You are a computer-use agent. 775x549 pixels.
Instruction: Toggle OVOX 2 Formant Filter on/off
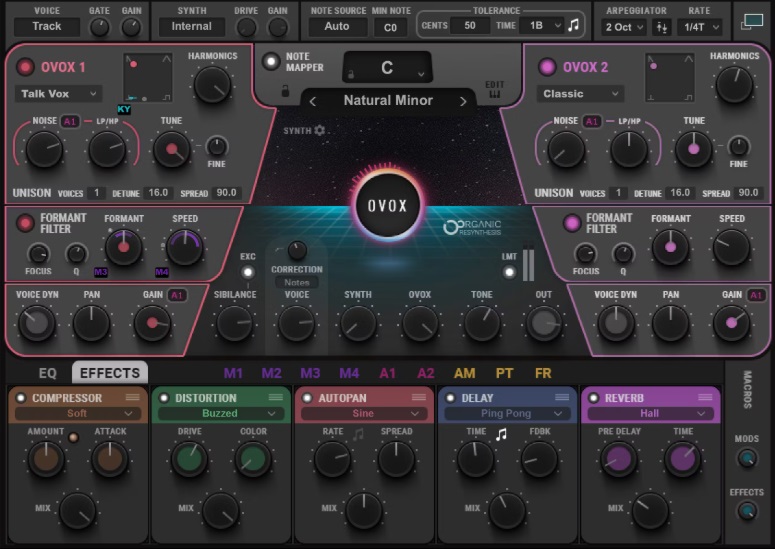[x=571, y=223]
